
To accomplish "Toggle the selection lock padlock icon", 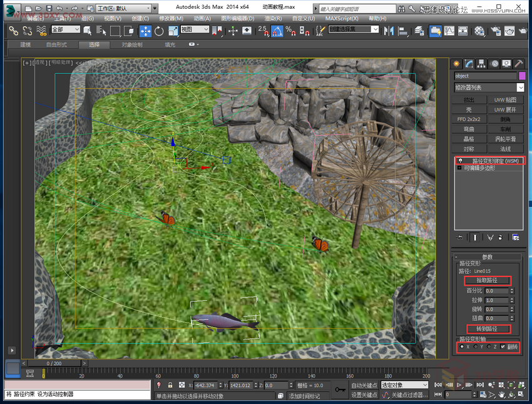I will click(x=170, y=385).
